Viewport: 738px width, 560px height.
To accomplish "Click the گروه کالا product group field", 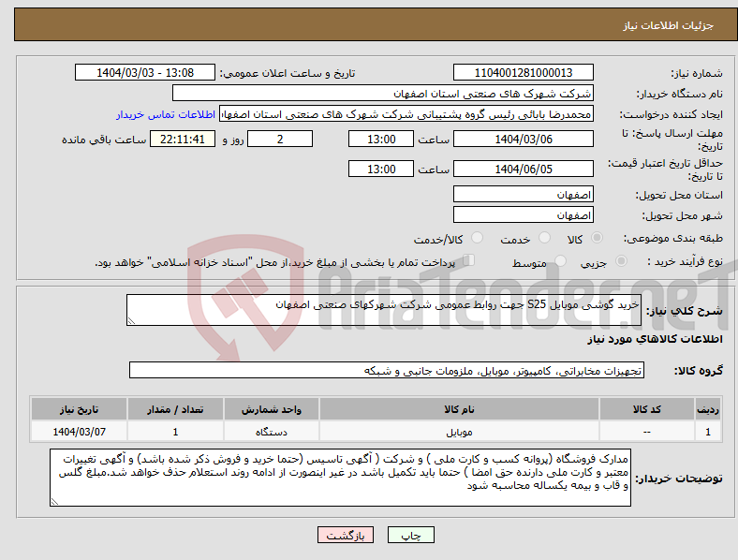I will pos(387,370).
